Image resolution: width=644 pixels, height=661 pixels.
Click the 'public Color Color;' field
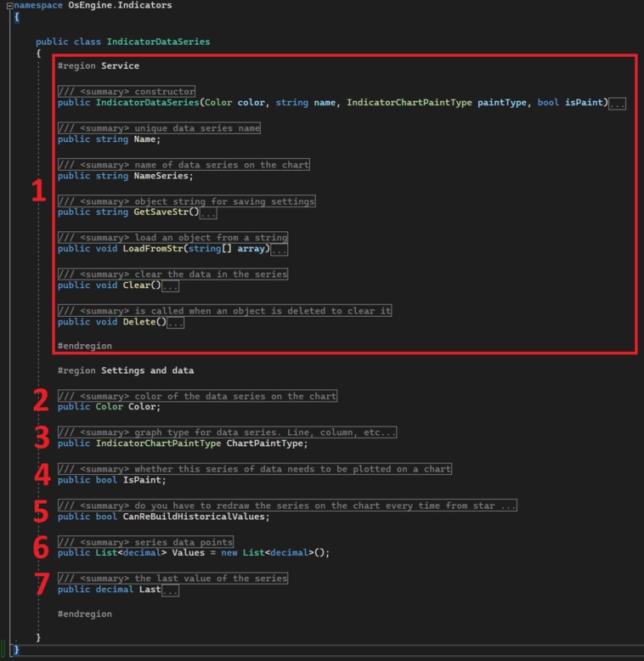pos(109,407)
